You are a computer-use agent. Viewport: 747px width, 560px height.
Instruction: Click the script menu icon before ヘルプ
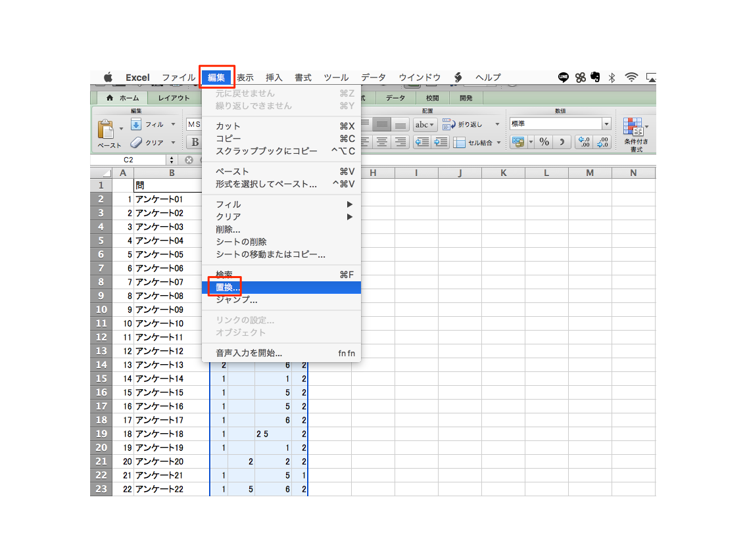click(458, 77)
